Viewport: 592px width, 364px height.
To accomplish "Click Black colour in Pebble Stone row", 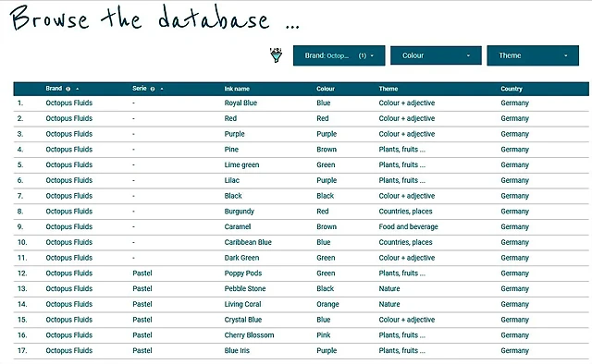I will click(325, 288).
